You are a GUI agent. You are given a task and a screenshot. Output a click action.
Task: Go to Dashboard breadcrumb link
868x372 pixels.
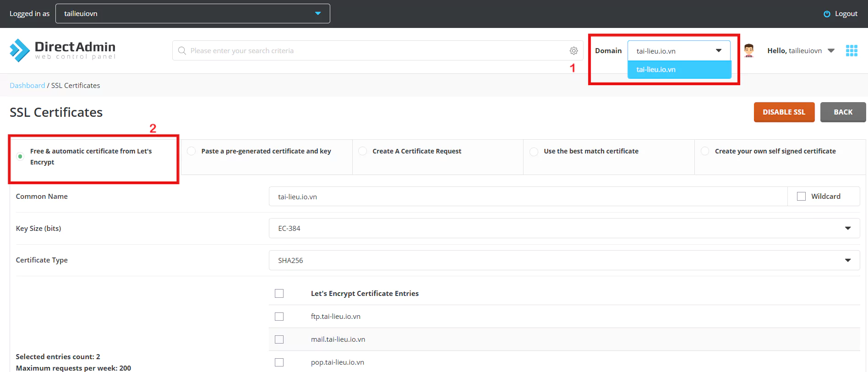pyautogui.click(x=27, y=86)
